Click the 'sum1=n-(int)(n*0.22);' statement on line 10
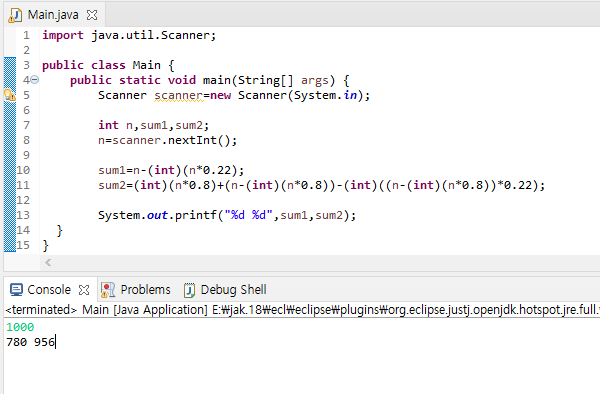 pos(171,170)
